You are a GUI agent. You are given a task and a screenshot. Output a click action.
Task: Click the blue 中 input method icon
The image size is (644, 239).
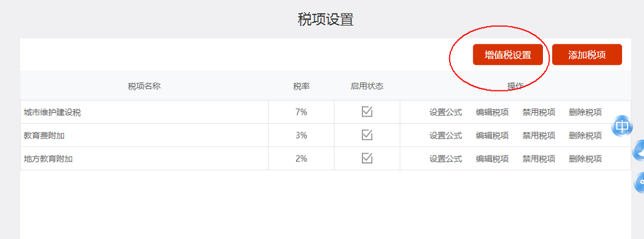[x=622, y=126]
